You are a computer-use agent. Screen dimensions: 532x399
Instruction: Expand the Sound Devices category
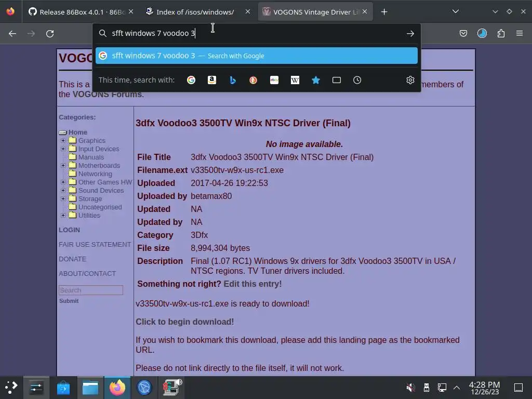pos(63,190)
